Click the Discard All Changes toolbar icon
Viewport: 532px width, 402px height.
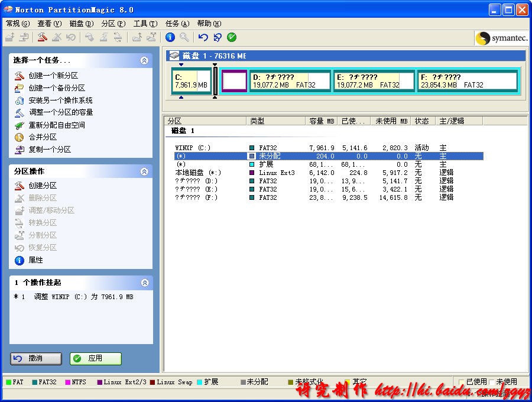coord(218,37)
